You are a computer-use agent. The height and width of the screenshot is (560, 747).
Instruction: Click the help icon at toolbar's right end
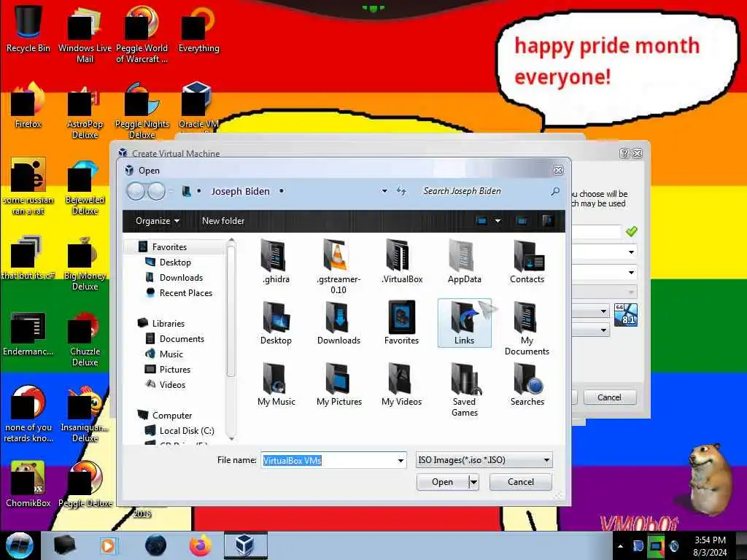coord(548,221)
